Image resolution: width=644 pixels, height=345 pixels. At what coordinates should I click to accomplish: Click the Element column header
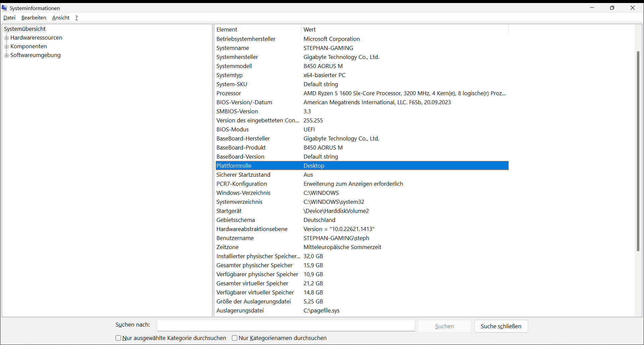tap(258, 30)
